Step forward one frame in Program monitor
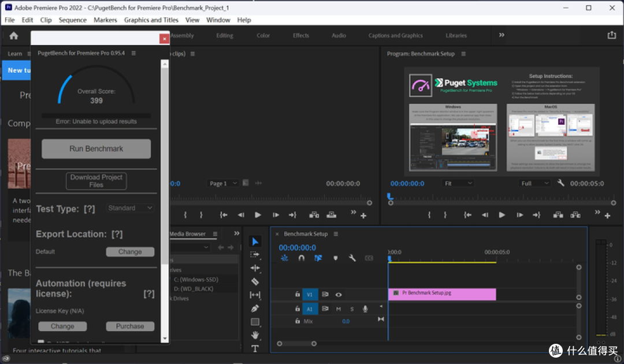 click(x=519, y=215)
